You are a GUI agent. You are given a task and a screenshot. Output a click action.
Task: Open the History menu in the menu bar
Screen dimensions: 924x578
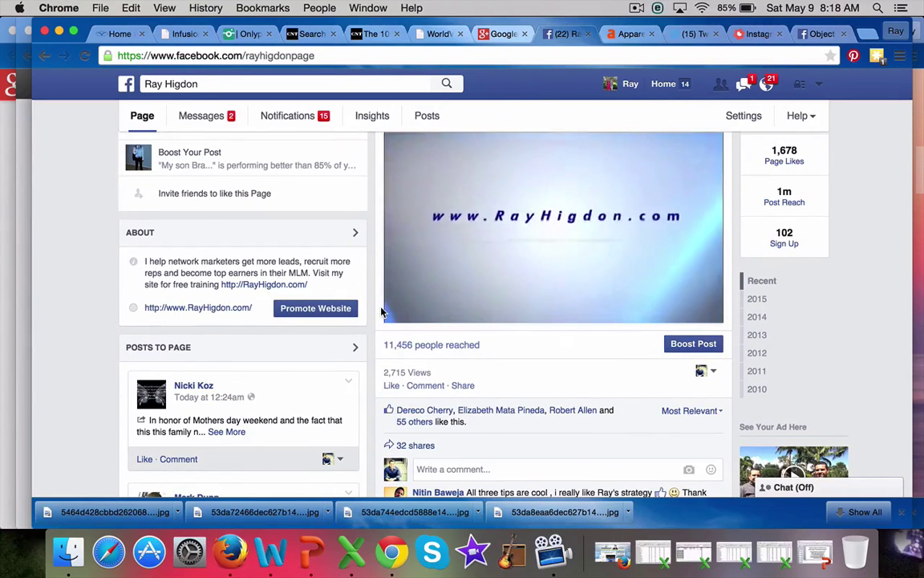205,8
